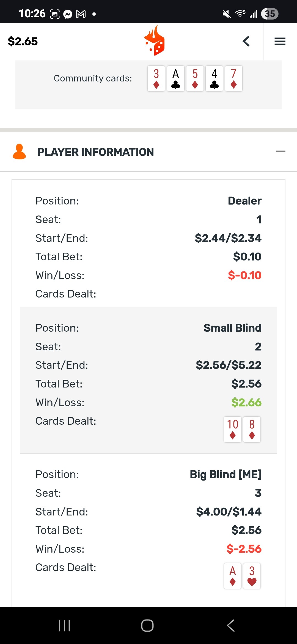Select the 4 of clubs community card

click(214, 78)
